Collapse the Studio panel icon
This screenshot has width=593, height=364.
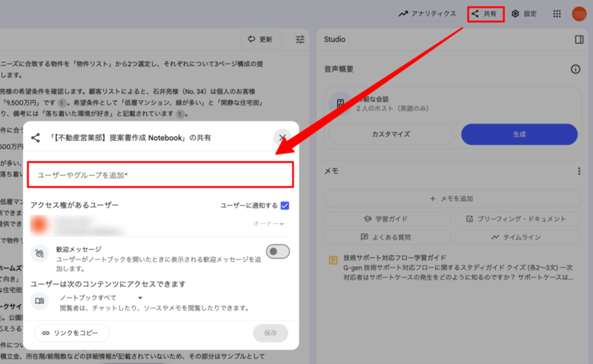coord(579,39)
